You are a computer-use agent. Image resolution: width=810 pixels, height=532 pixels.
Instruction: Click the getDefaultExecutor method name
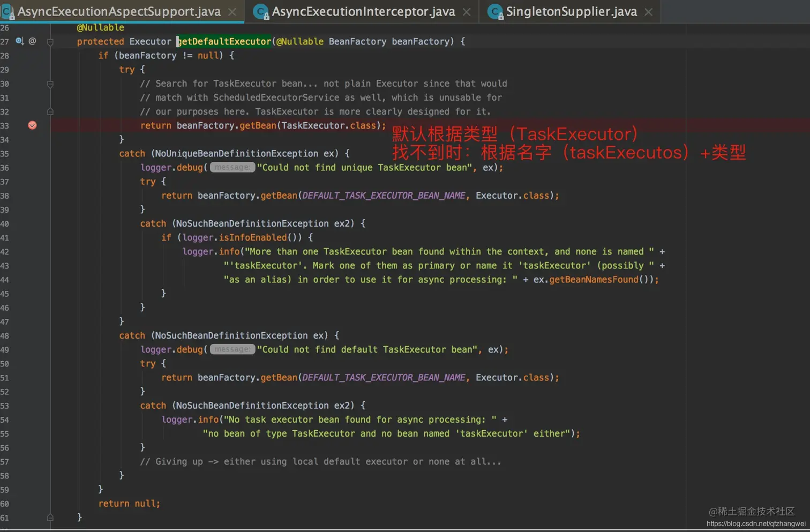click(x=224, y=41)
